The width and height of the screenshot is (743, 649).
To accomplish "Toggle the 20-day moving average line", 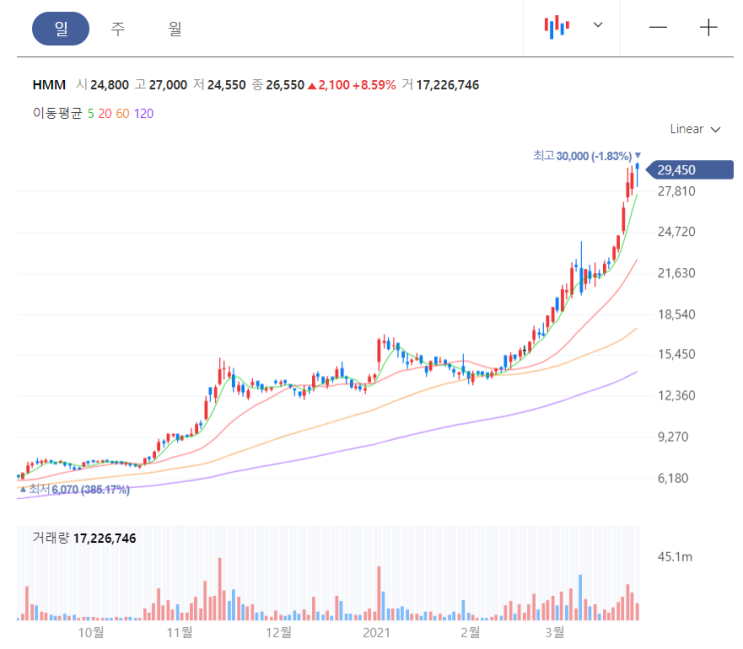I will 105,114.
